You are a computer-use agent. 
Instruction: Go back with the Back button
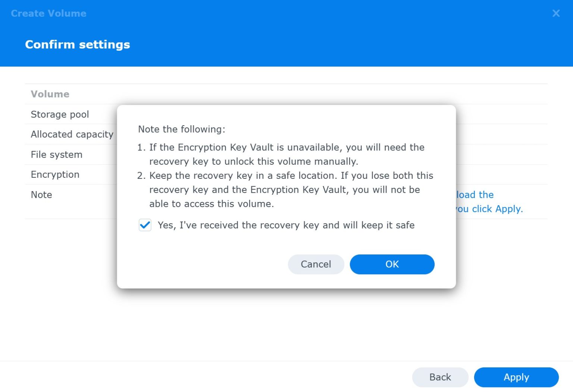[440, 377]
